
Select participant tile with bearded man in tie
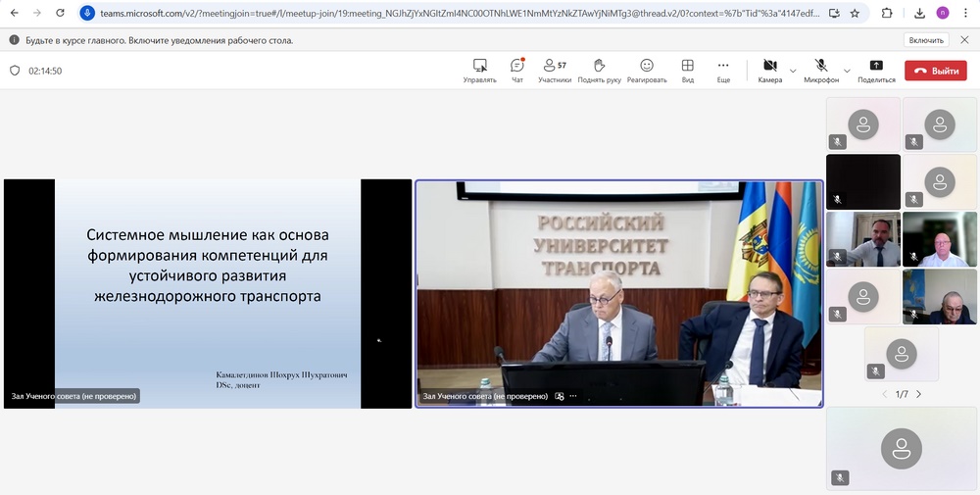[863, 239]
